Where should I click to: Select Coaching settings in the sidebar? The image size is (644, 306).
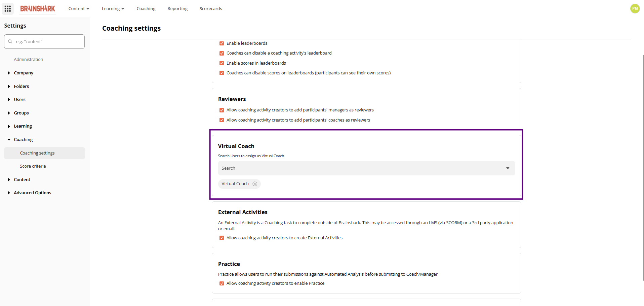pyautogui.click(x=44, y=153)
